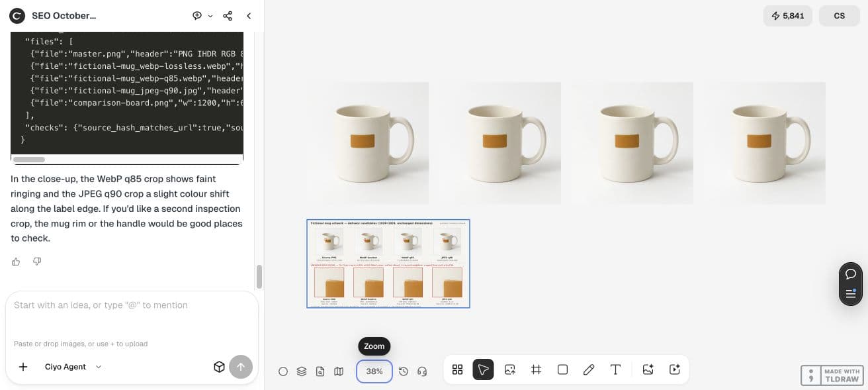Click the 'fictional-mug_jpeg-q90.jpg' code line
Screen dimensions: 868x390
point(136,91)
